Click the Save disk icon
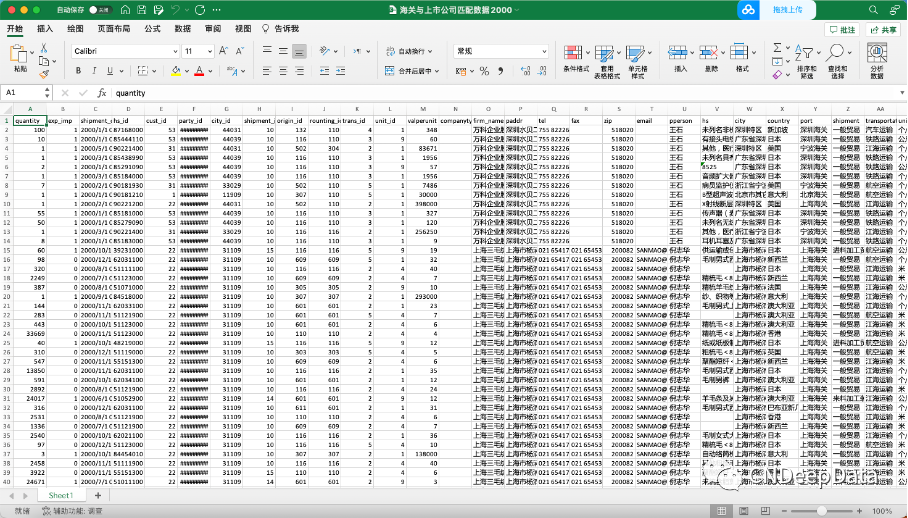This screenshot has height=518, width=908. pos(142,10)
